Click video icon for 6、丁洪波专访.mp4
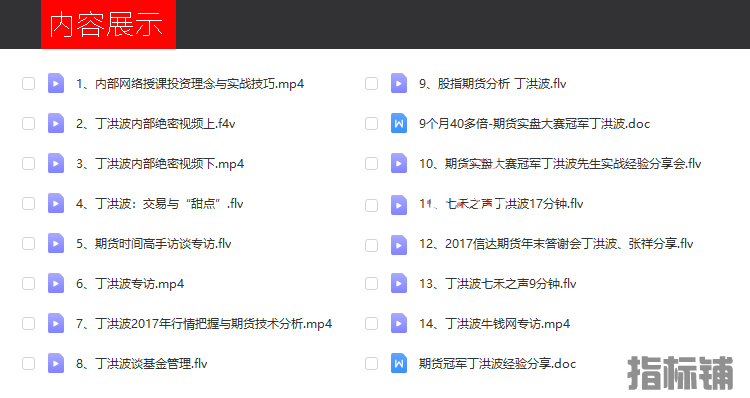Image resolution: width=750 pixels, height=398 pixels. coord(56,283)
